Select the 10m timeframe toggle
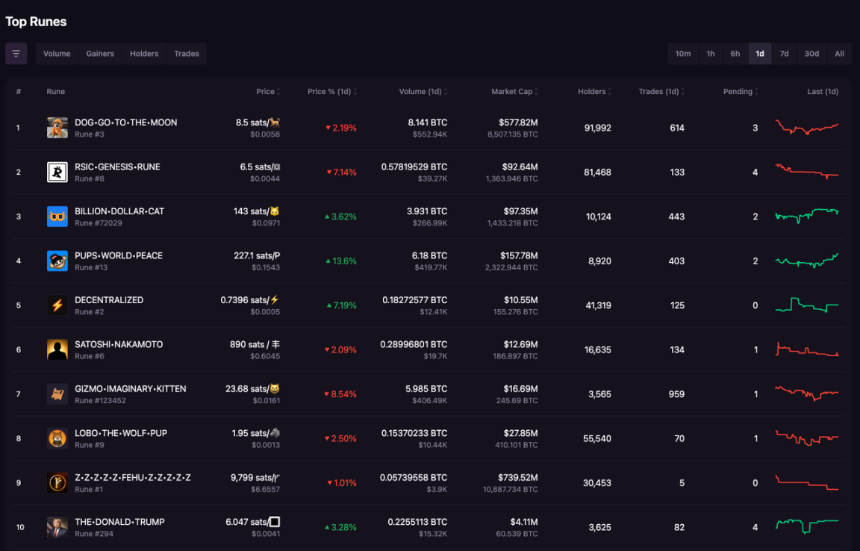 coord(683,54)
